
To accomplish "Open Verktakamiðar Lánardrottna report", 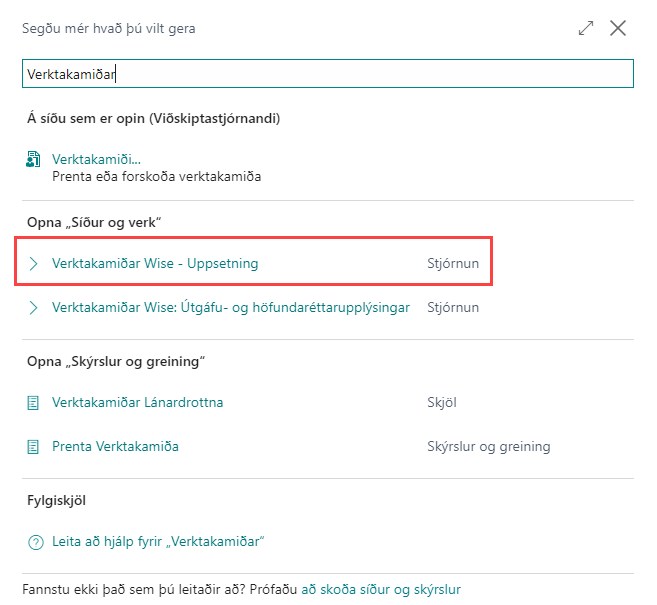I will (x=137, y=403).
